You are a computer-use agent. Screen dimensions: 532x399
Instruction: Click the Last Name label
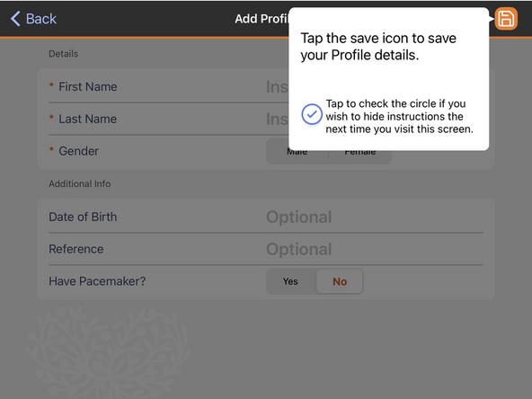[87, 120]
